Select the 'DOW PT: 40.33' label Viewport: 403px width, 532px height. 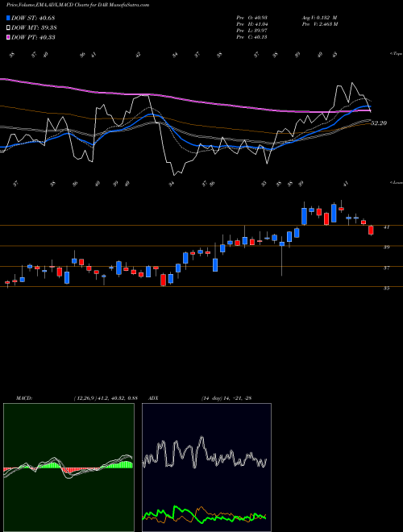click(33, 37)
